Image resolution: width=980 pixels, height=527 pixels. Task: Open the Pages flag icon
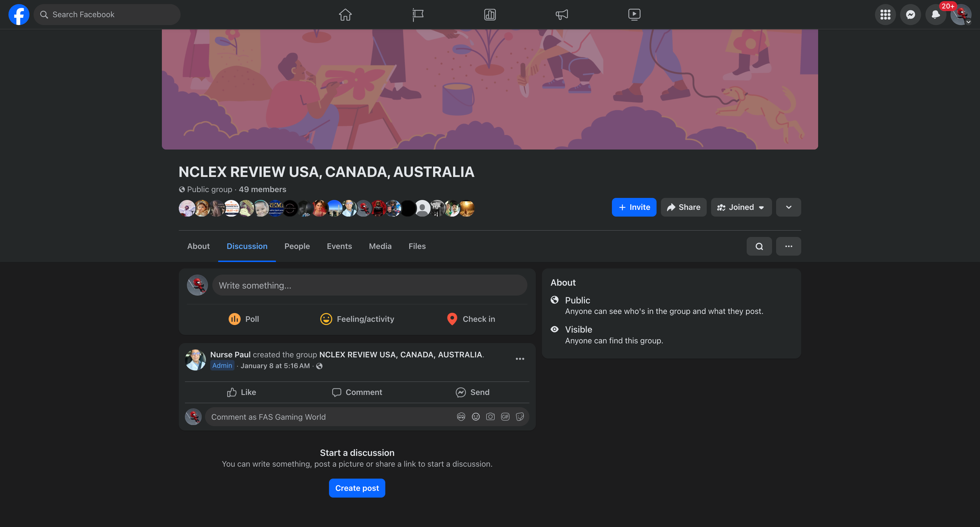click(417, 15)
